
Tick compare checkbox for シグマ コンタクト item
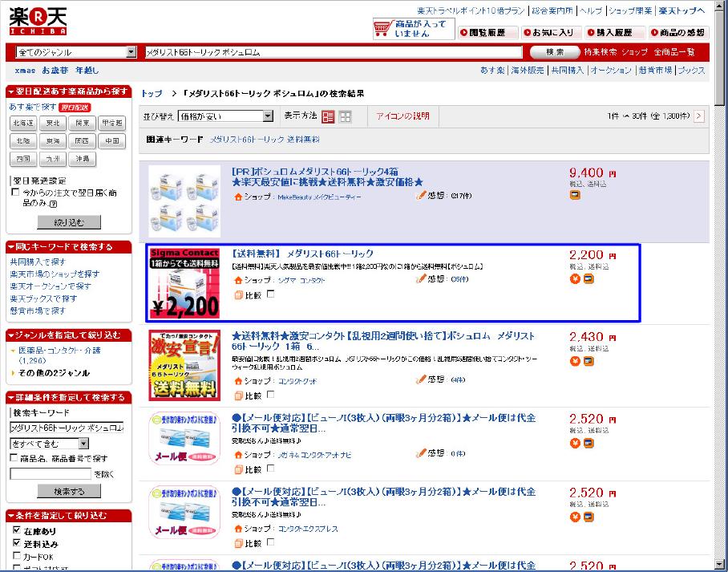(x=271, y=294)
